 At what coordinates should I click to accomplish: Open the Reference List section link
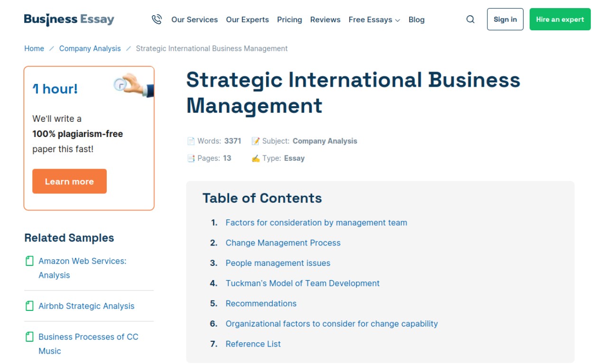click(x=253, y=344)
